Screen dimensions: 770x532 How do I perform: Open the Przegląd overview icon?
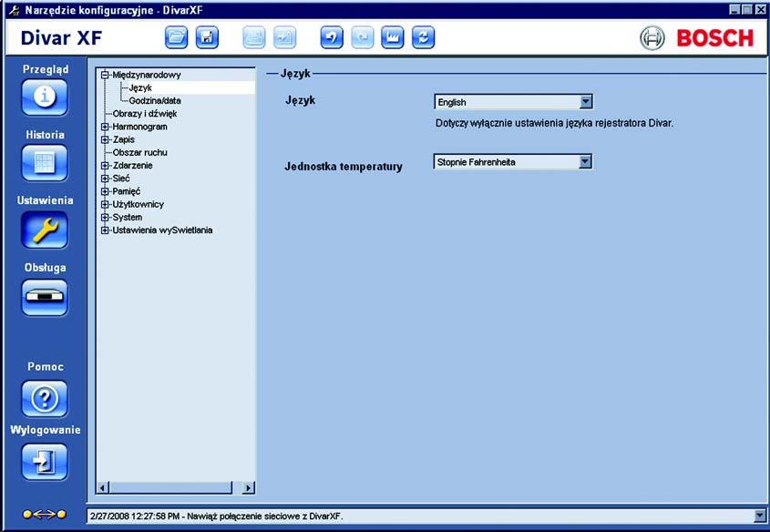pyautogui.click(x=45, y=97)
